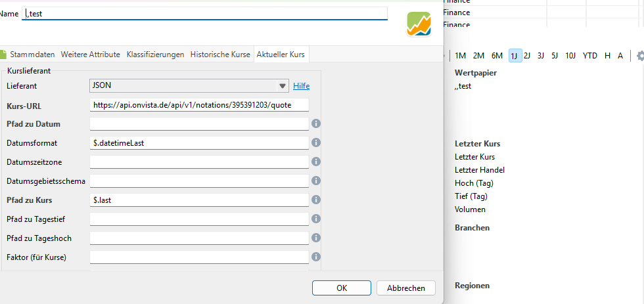Viewport: 644px width, 304px height.
Task: Select the H chart range
Action: tap(607, 56)
